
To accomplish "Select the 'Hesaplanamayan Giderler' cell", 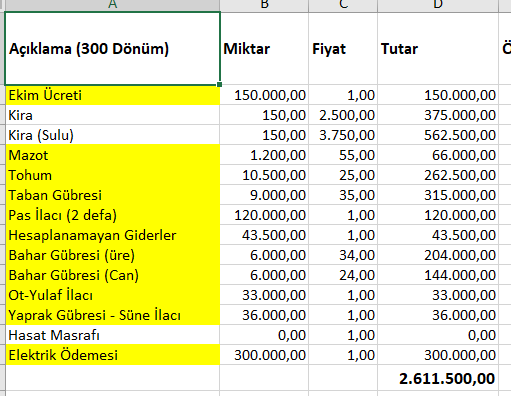I will [113, 235].
